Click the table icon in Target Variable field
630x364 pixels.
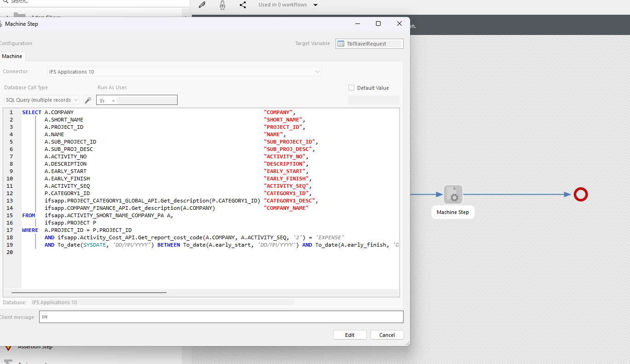point(341,44)
